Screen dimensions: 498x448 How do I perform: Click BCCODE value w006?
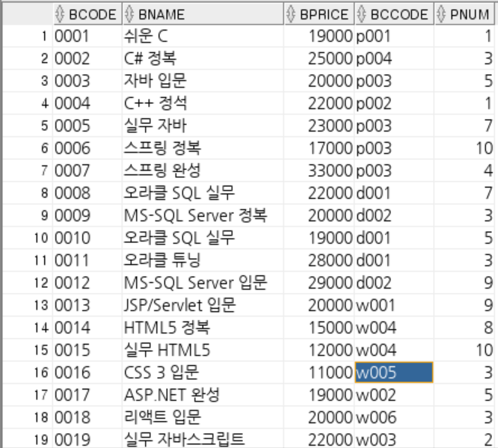394,417
